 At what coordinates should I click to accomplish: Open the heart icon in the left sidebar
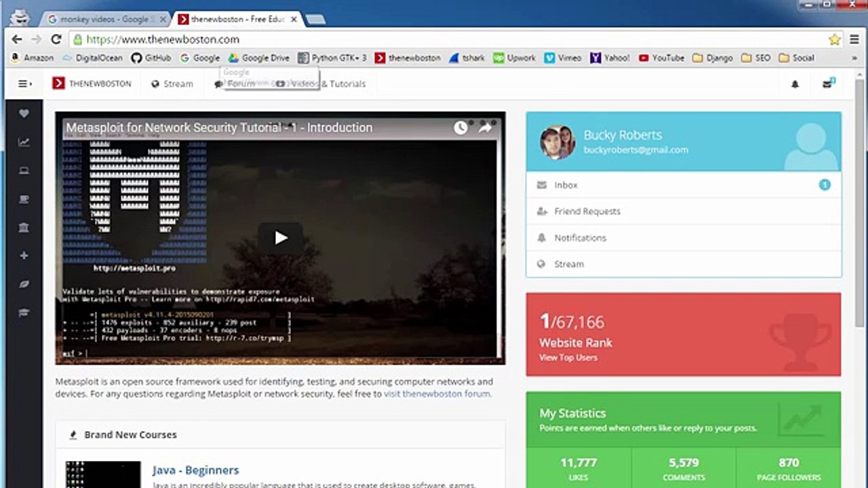click(24, 114)
